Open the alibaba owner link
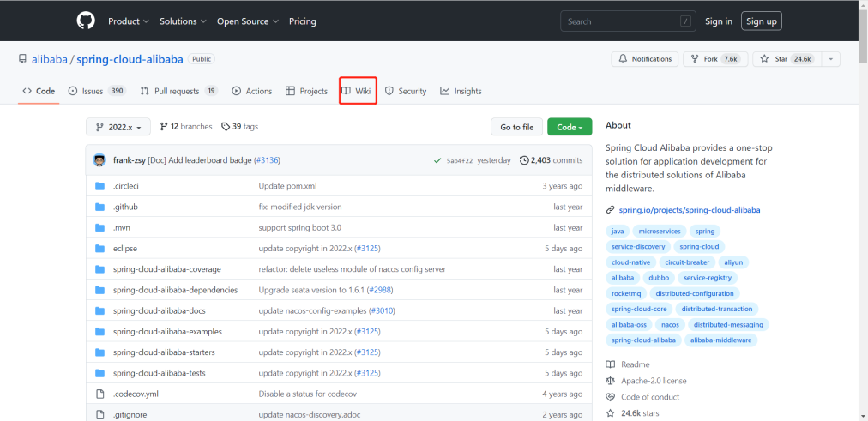The width and height of the screenshot is (868, 421). click(50, 59)
